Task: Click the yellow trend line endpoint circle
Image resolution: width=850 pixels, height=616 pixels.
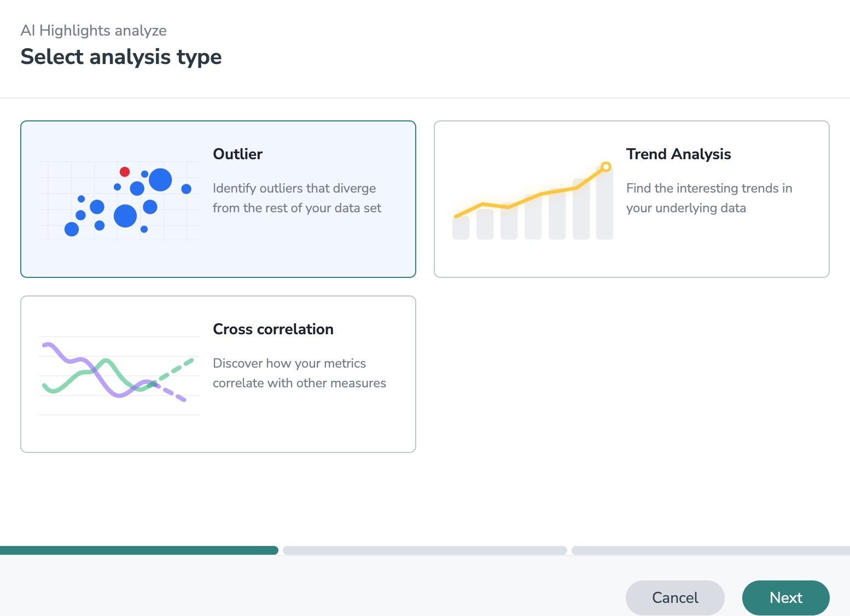Action: (x=606, y=166)
